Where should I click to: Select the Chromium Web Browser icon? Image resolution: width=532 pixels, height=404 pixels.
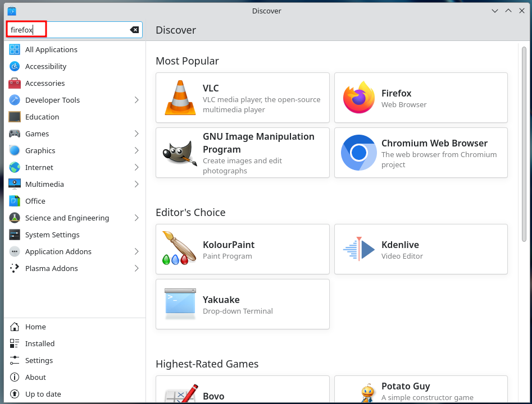(x=359, y=153)
